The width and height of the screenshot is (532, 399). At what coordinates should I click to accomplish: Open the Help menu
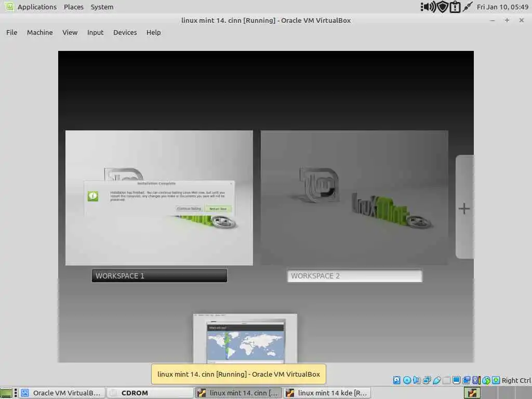[153, 33]
